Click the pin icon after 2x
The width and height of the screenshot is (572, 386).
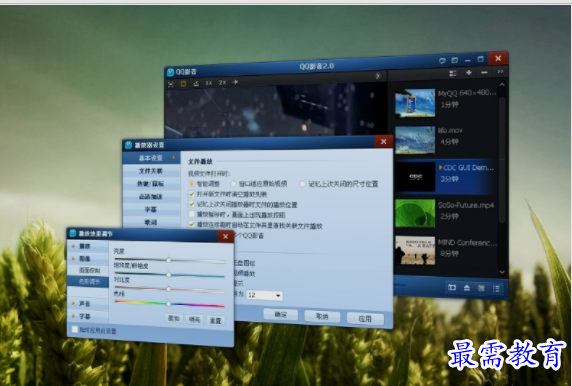(x=235, y=82)
